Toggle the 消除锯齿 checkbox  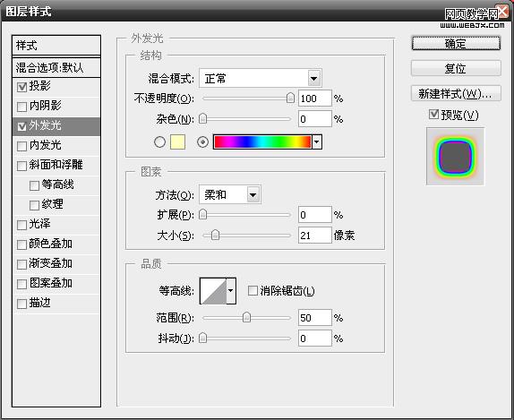coord(253,290)
